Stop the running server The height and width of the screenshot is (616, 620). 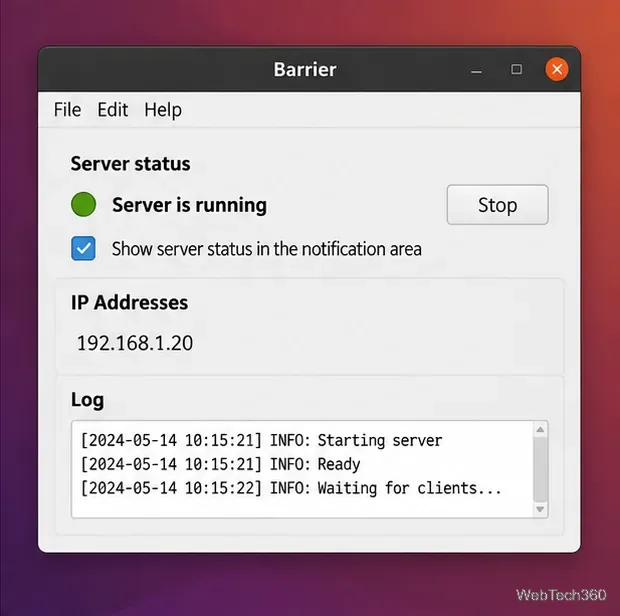click(x=497, y=205)
